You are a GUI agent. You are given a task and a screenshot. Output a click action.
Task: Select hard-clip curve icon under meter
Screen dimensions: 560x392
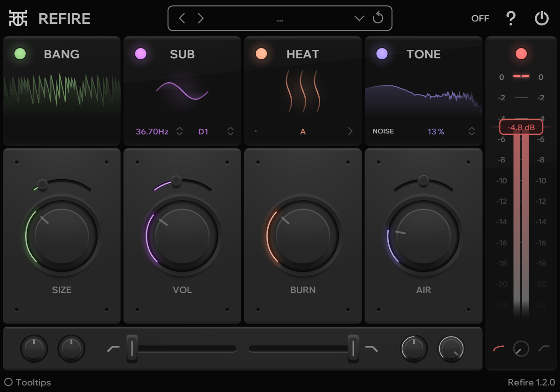click(x=543, y=348)
